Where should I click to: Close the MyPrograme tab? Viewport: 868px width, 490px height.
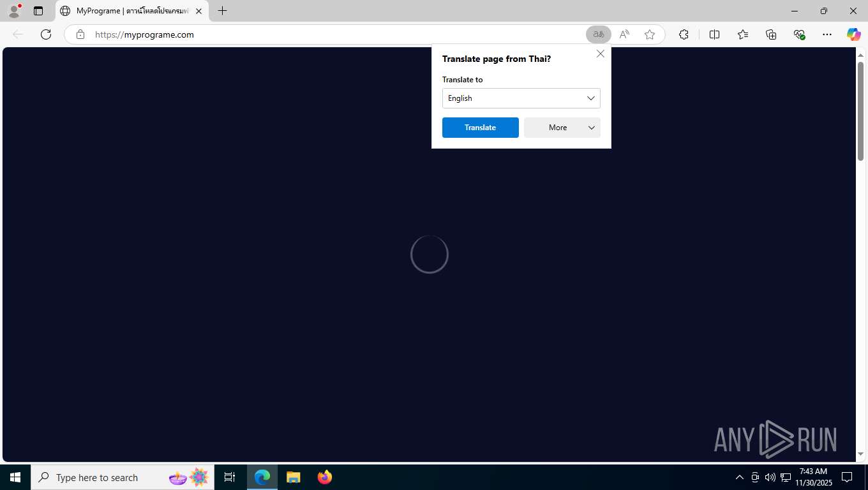198,11
